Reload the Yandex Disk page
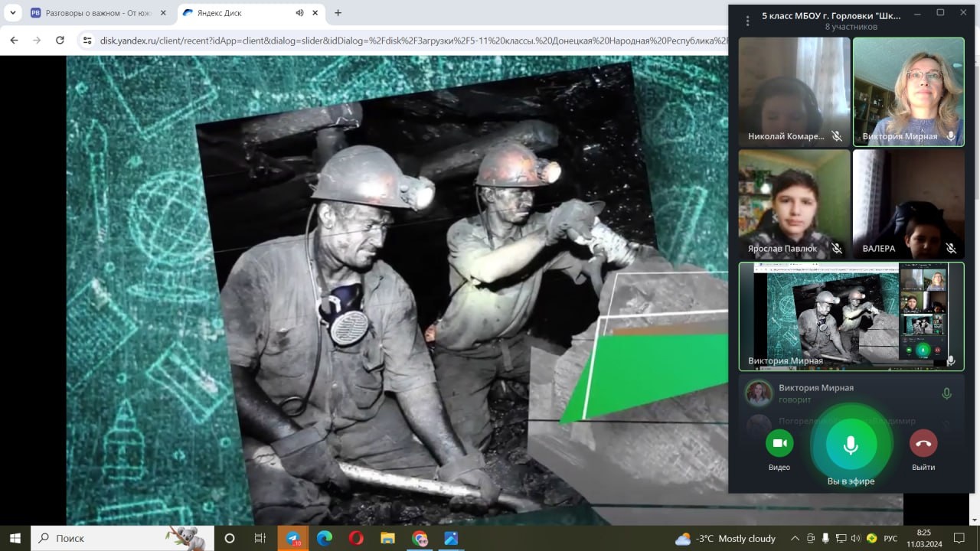 tap(60, 40)
